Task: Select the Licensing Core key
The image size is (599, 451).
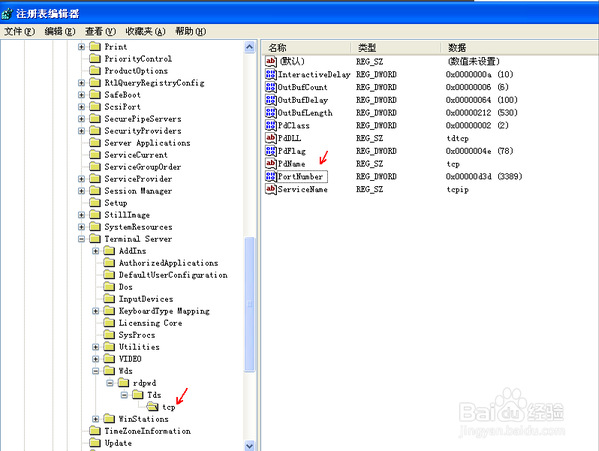Action: click(151, 323)
